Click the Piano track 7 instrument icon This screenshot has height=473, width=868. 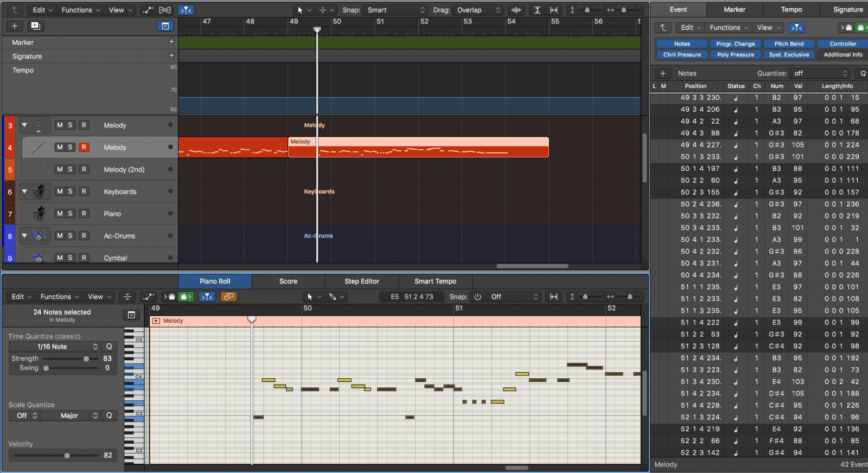[x=39, y=214]
